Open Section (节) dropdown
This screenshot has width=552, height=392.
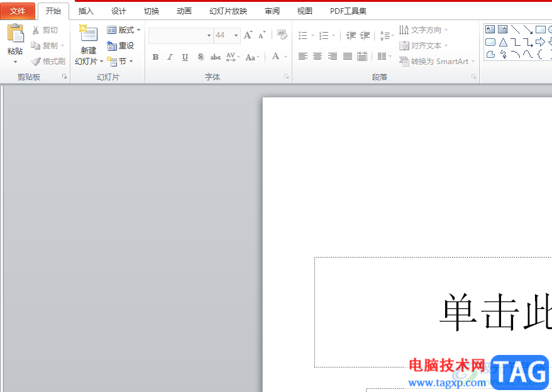tap(120, 62)
